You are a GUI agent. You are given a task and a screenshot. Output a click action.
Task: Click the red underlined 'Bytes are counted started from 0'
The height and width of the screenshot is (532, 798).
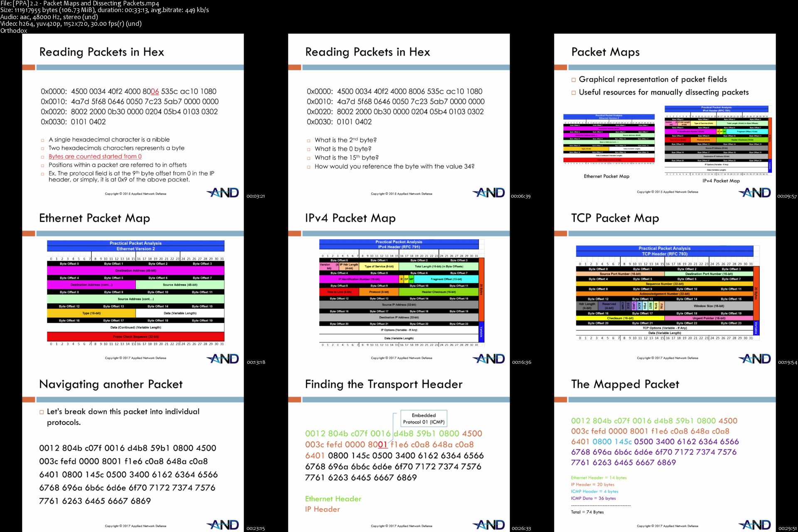tap(95, 157)
